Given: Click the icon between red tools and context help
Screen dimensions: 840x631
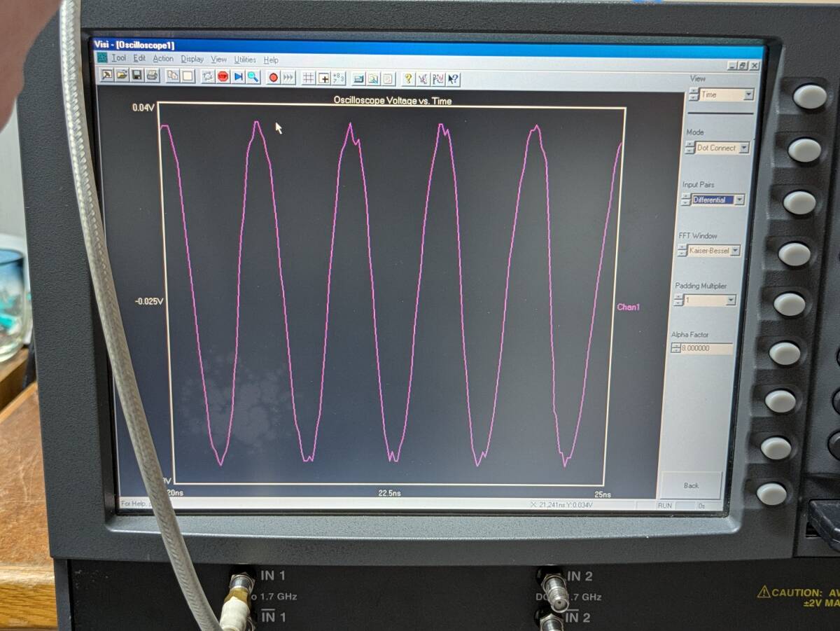Looking at the screenshot, I should coord(437,78).
